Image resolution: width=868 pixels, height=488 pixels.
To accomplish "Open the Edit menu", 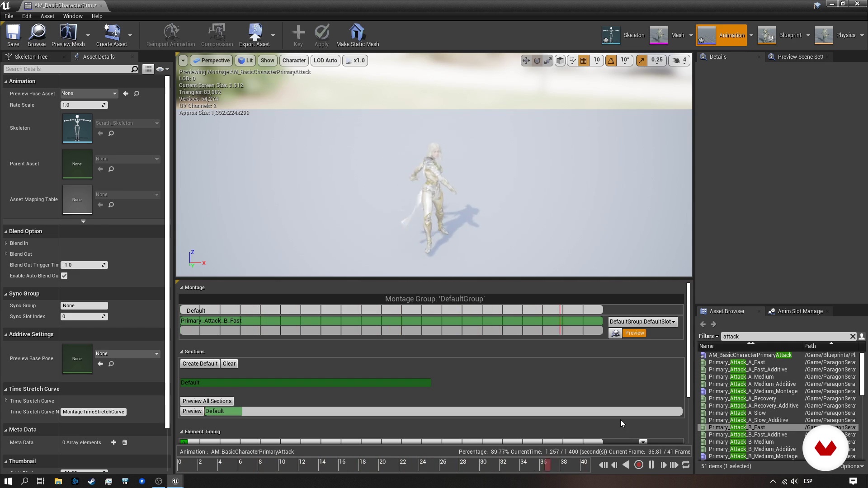I will click(x=27, y=16).
